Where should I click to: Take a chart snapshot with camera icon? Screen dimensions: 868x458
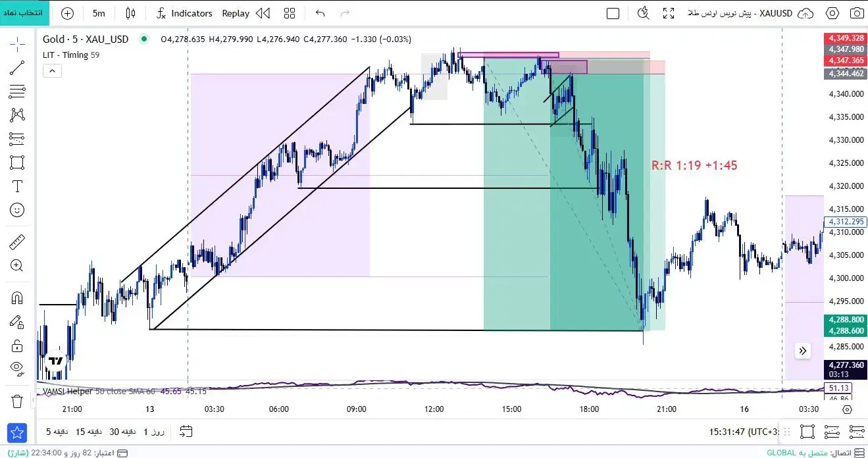855,13
